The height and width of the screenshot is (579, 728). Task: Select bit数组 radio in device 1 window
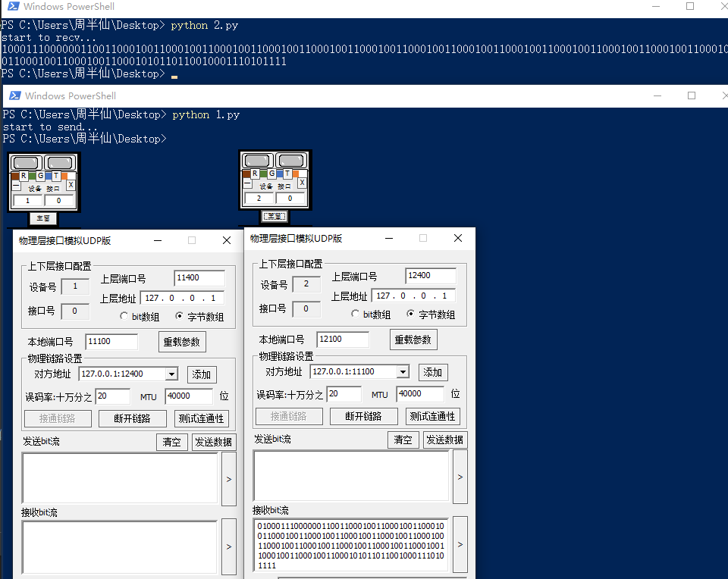pos(124,316)
